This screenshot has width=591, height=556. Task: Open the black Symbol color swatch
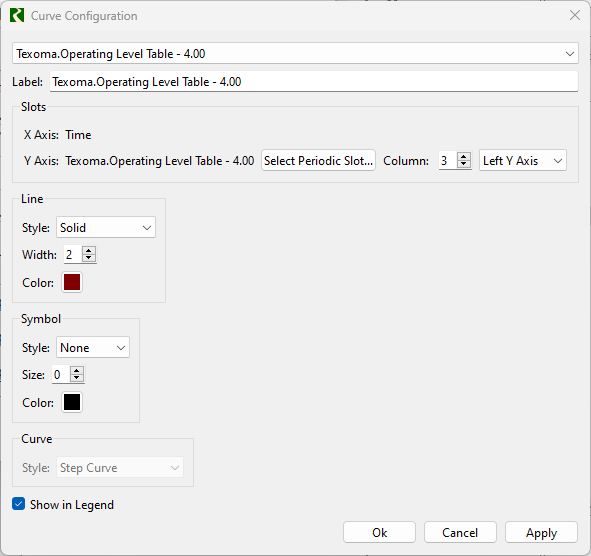click(72, 402)
